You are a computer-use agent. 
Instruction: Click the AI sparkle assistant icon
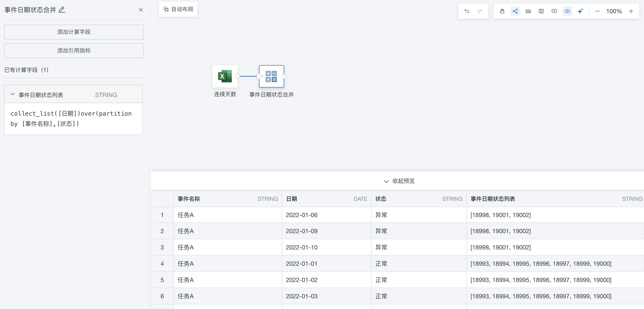click(580, 11)
